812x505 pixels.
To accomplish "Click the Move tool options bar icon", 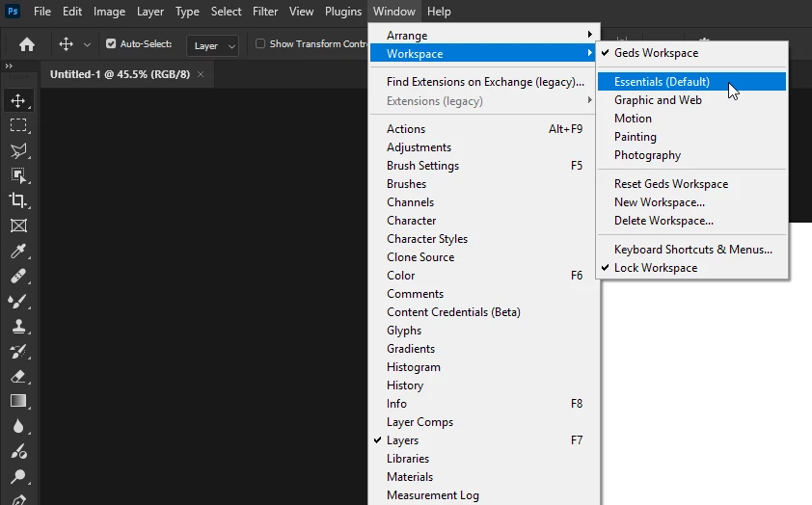I will click(x=66, y=44).
